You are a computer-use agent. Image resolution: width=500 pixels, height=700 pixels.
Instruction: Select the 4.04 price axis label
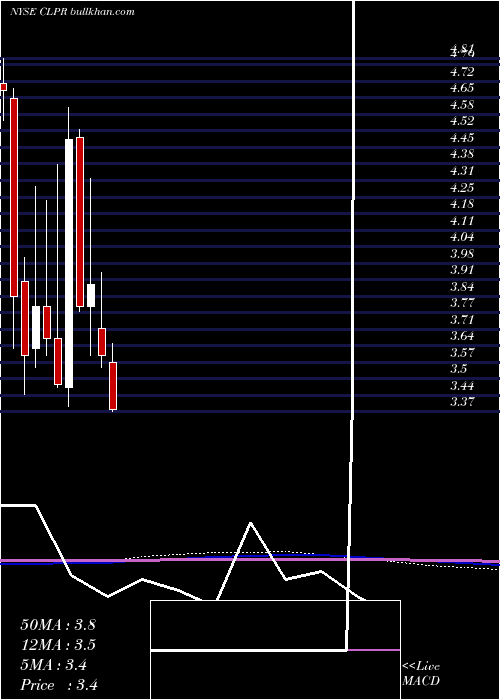462,237
